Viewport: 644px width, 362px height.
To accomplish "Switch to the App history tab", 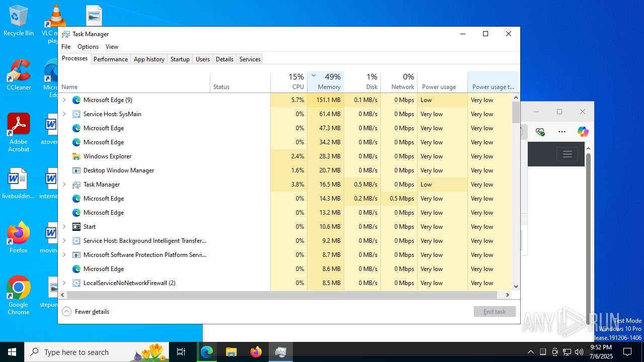I will coord(149,59).
